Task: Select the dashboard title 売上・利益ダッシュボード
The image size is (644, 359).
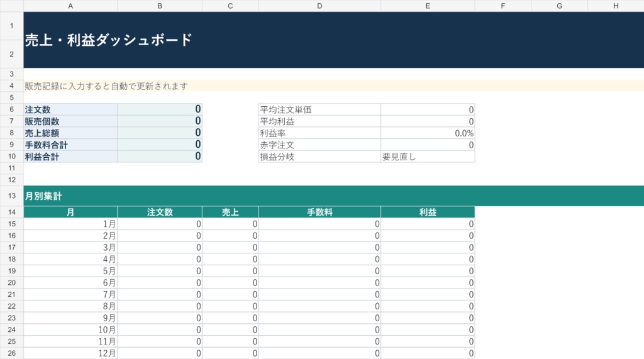Action: (x=108, y=40)
